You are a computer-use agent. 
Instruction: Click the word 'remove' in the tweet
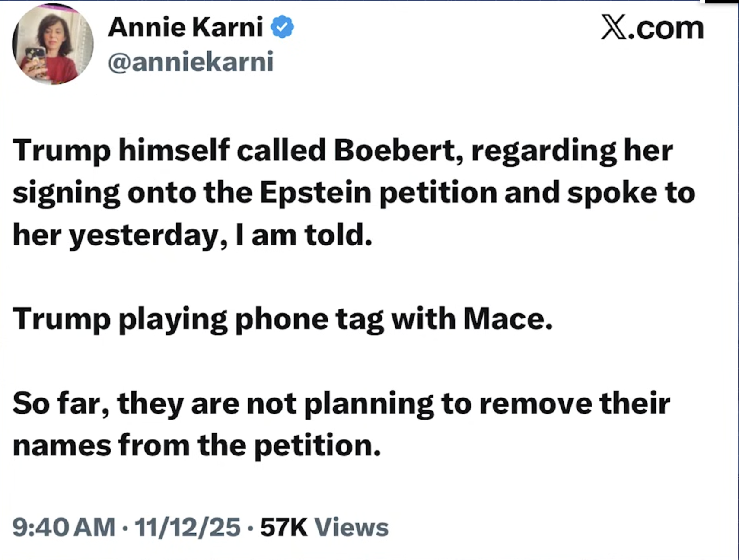(x=535, y=403)
